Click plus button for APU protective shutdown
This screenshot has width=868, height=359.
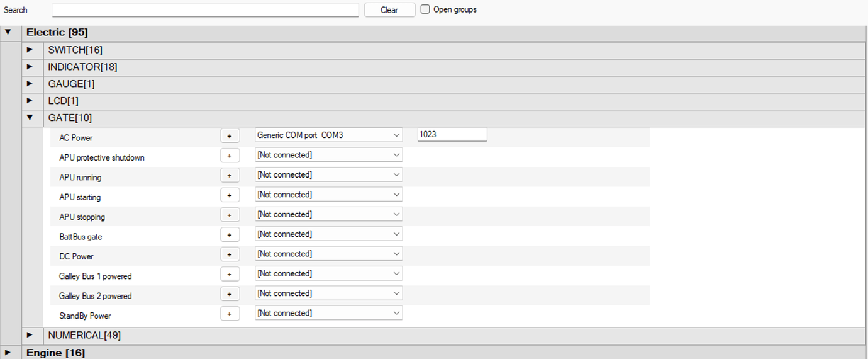point(230,155)
